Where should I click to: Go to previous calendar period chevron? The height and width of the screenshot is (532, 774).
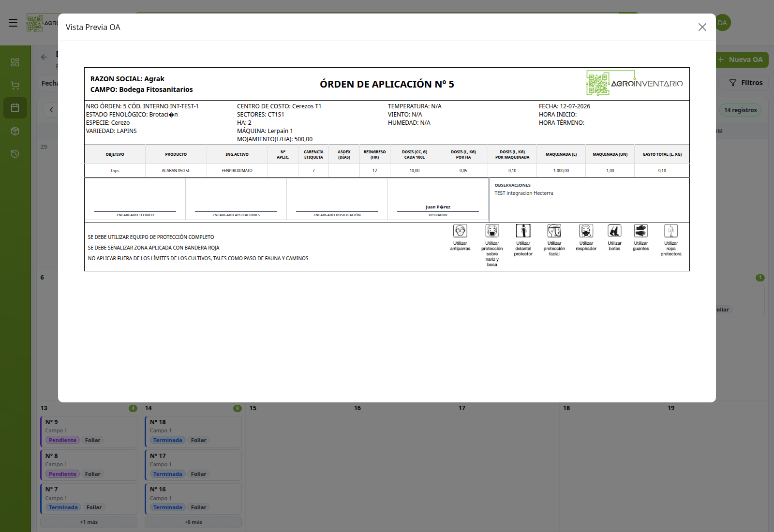pos(51,110)
